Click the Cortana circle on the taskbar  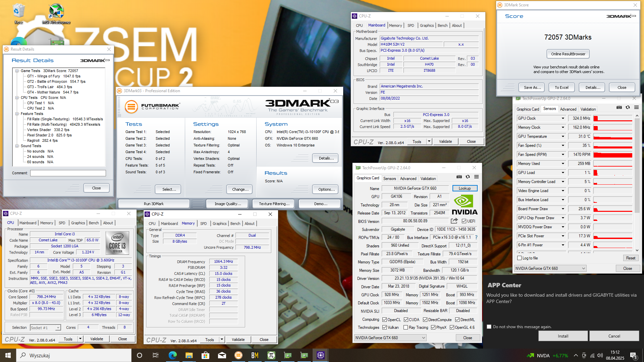(x=140, y=355)
